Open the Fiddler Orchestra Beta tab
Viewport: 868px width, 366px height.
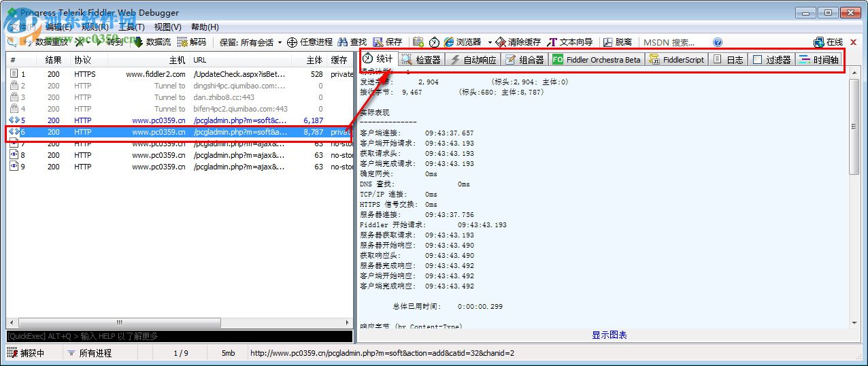[x=597, y=59]
